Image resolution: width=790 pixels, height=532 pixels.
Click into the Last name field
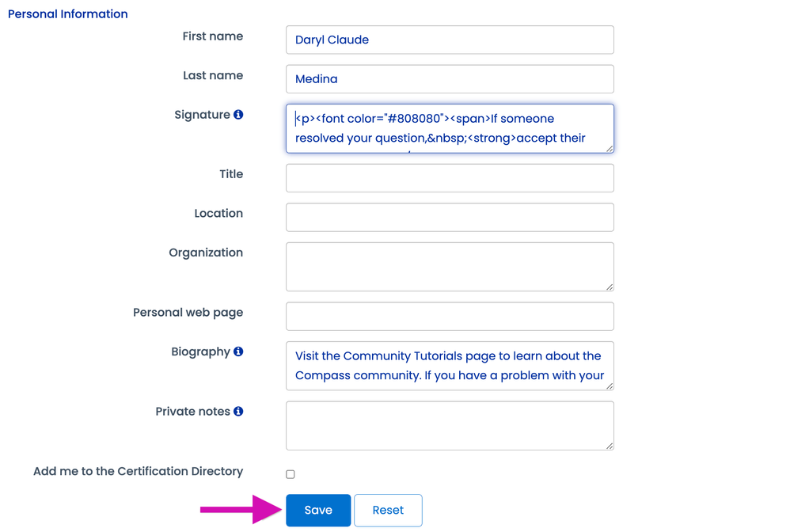click(450, 79)
